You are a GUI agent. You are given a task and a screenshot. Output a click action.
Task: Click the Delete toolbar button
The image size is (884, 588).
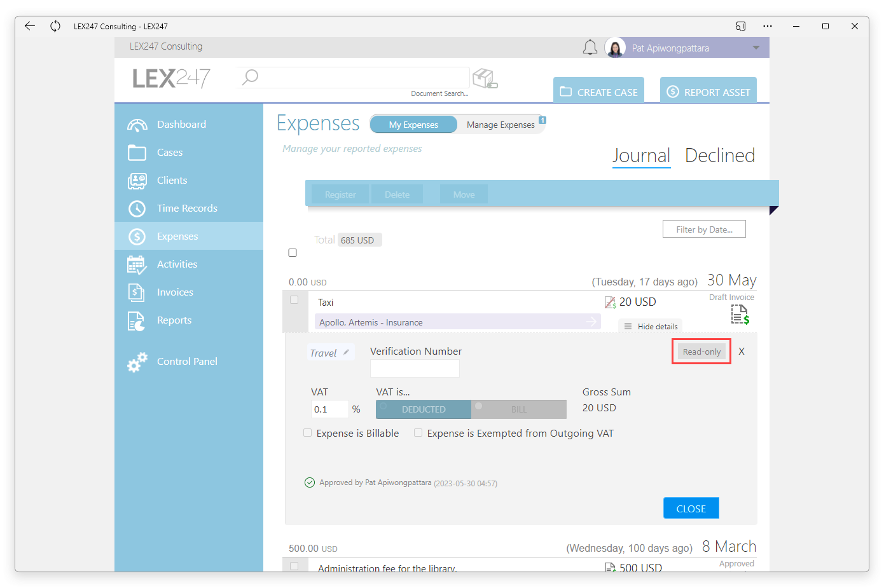(x=397, y=195)
